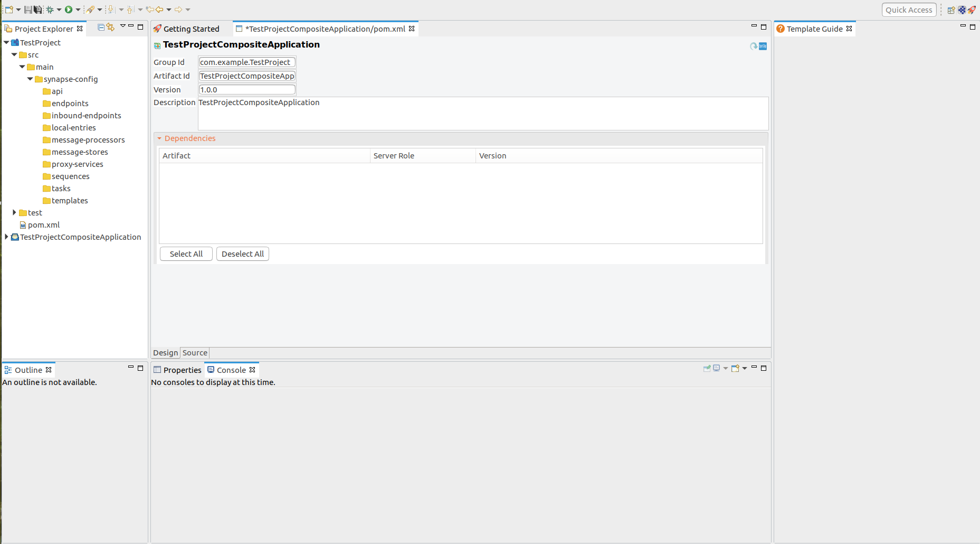Collapse the Dependencies section

[160, 138]
